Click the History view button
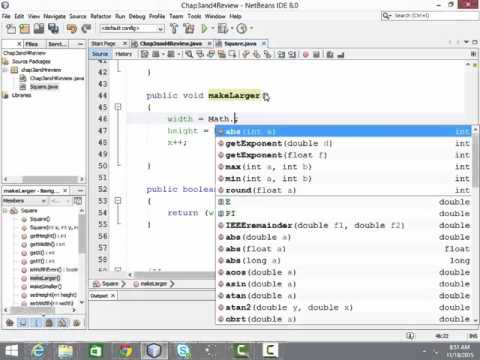Screen dimensions: 480x360 (124, 54)
